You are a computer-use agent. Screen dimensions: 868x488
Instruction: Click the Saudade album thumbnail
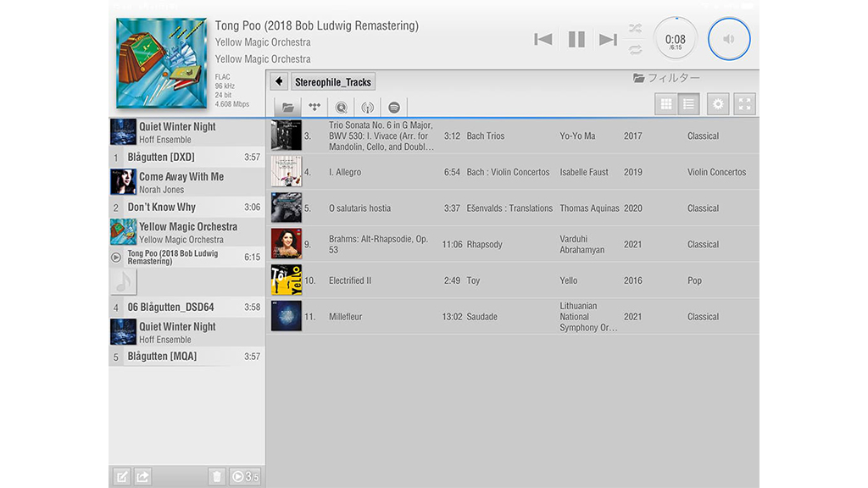pos(287,316)
